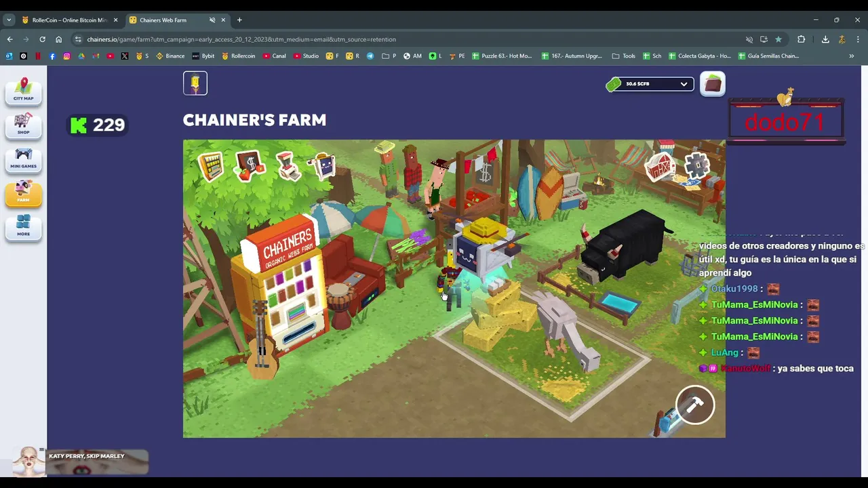Open the X (Twitter) bookmark icon
The width and height of the screenshot is (868, 488).
click(125, 56)
